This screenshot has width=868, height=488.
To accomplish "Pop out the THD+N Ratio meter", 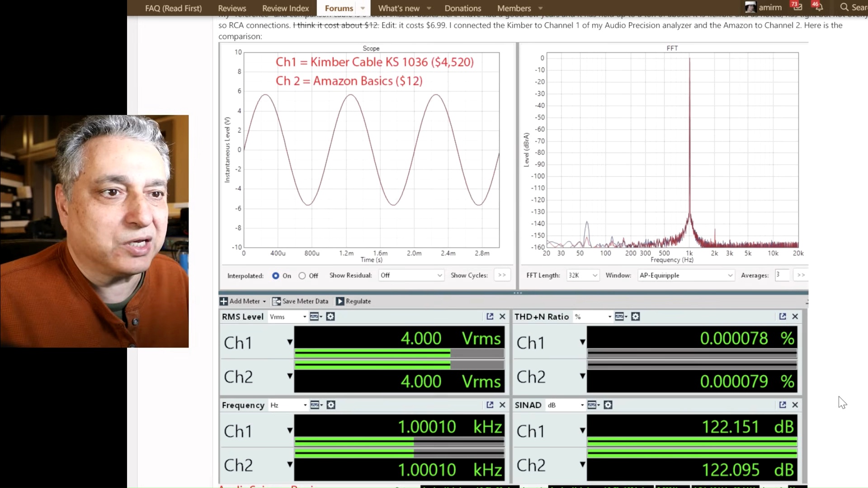I will tap(783, 317).
